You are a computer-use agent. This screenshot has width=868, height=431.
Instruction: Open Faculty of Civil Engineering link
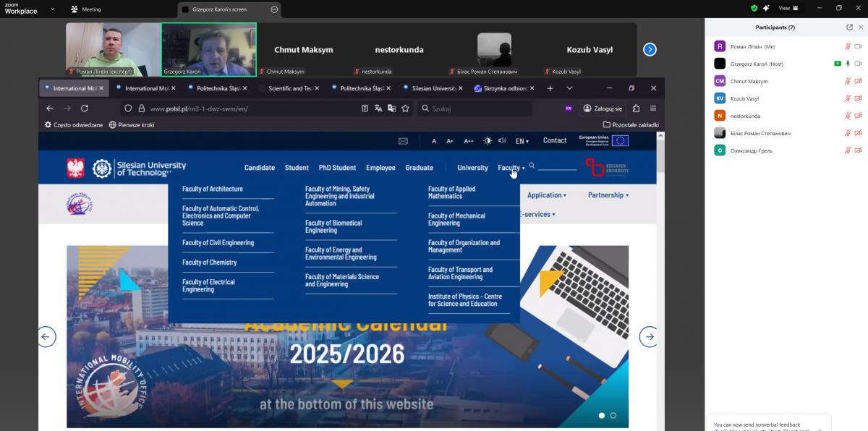218,243
